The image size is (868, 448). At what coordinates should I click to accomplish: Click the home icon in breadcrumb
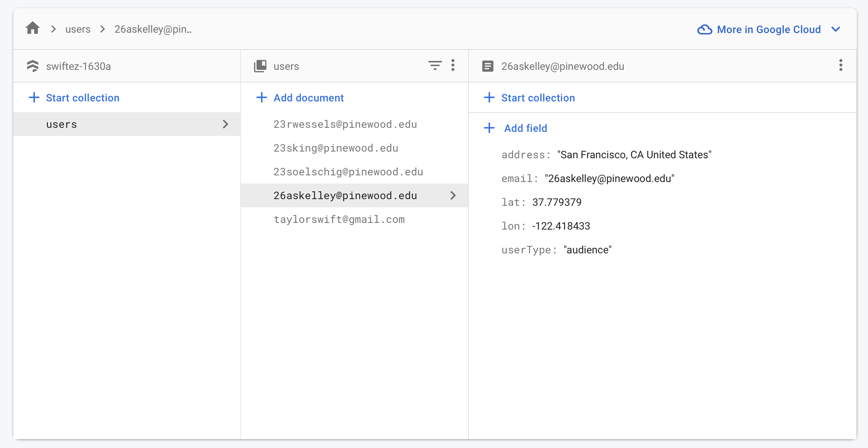pos(33,28)
